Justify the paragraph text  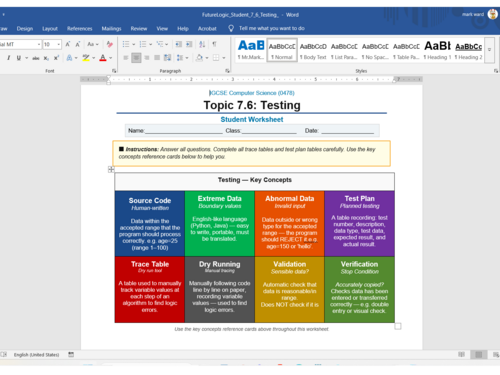(157, 58)
